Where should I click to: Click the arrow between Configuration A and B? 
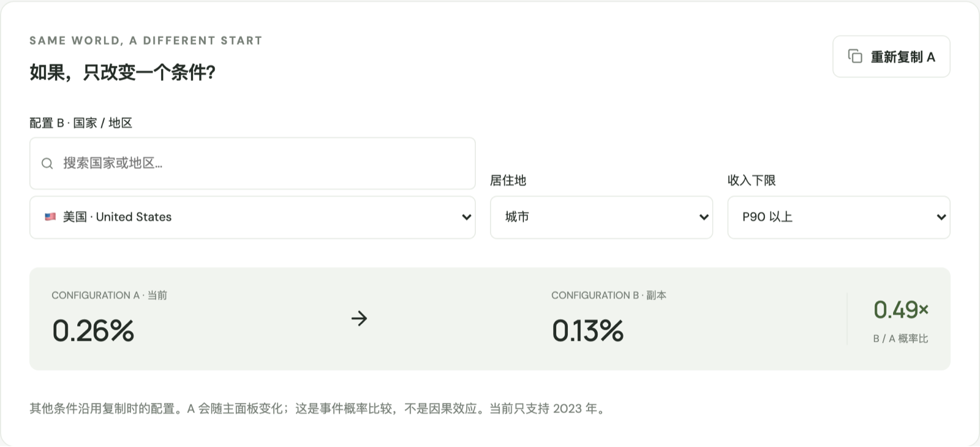(x=359, y=318)
